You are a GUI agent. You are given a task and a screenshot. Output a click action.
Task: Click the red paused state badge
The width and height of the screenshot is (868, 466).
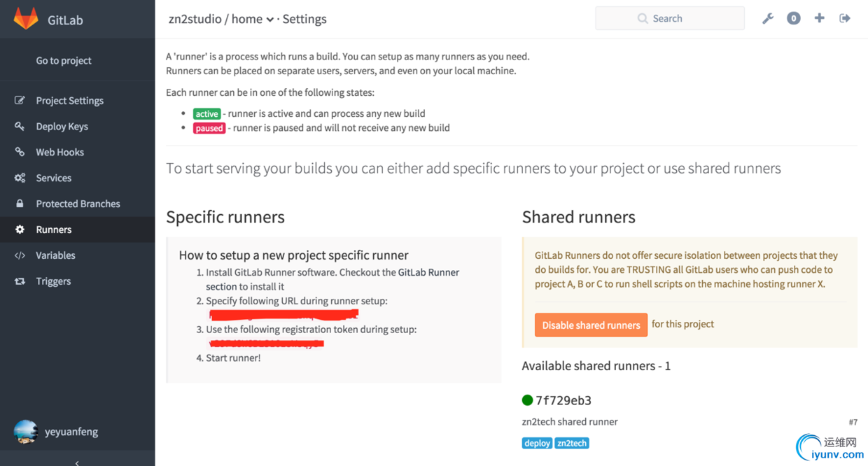pos(209,129)
